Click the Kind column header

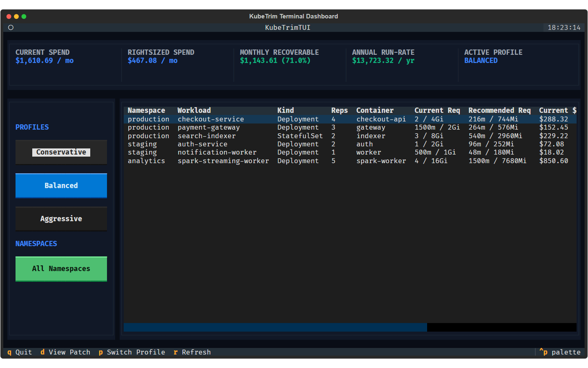285,110
